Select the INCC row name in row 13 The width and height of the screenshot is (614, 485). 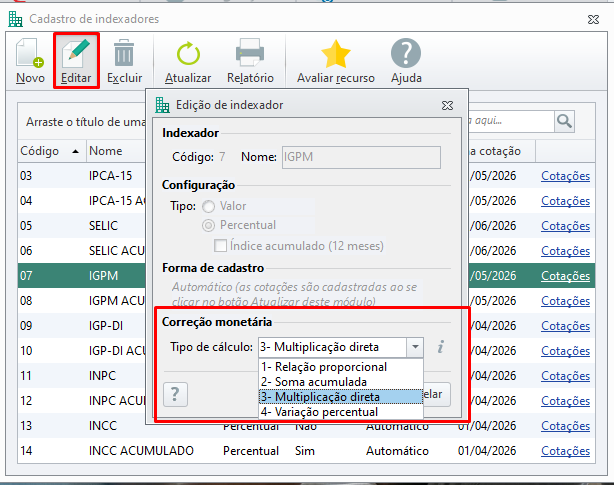(103, 426)
